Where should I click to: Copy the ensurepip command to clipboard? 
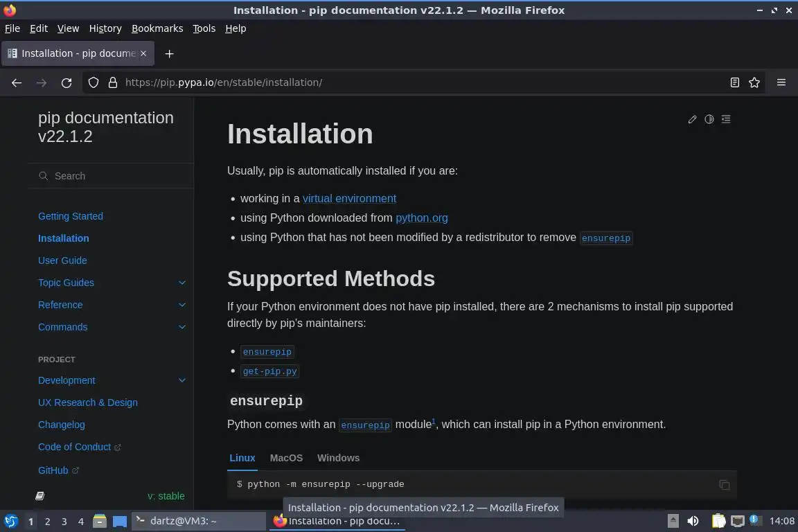point(724,485)
